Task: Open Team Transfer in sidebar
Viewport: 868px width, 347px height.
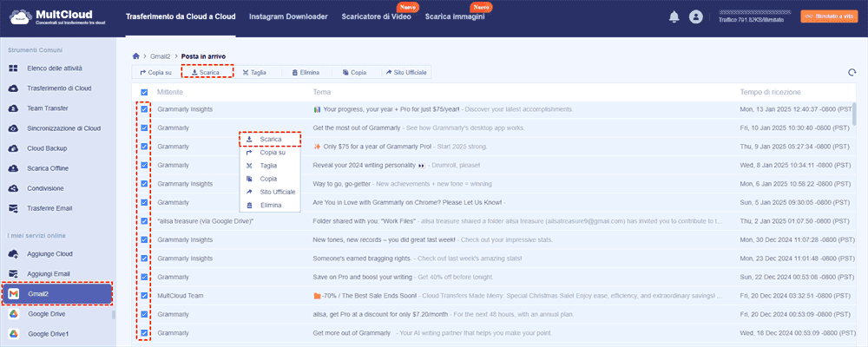Action: [x=48, y=108]
